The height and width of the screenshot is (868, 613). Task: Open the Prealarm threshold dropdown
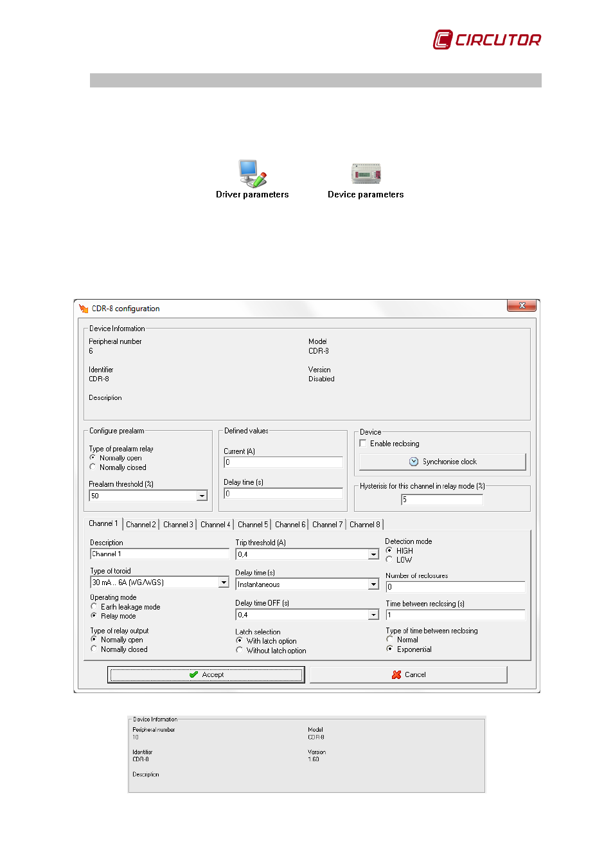[202, 496]
